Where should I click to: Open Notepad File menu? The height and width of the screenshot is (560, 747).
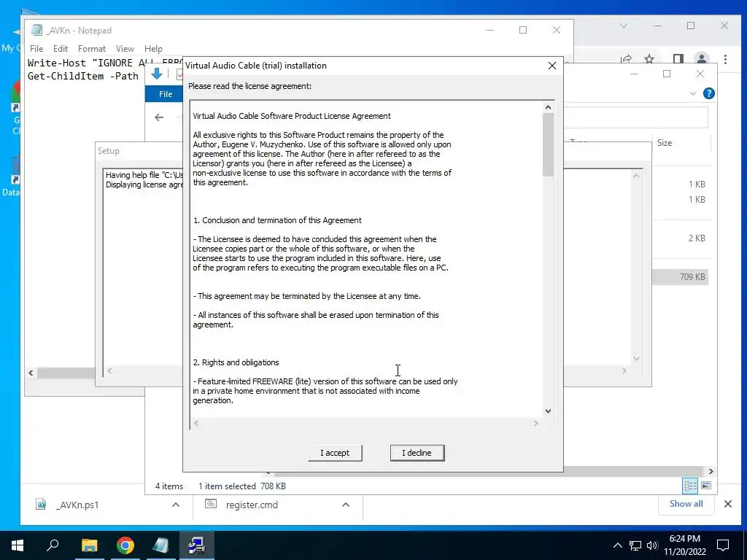tap(36, 49)
